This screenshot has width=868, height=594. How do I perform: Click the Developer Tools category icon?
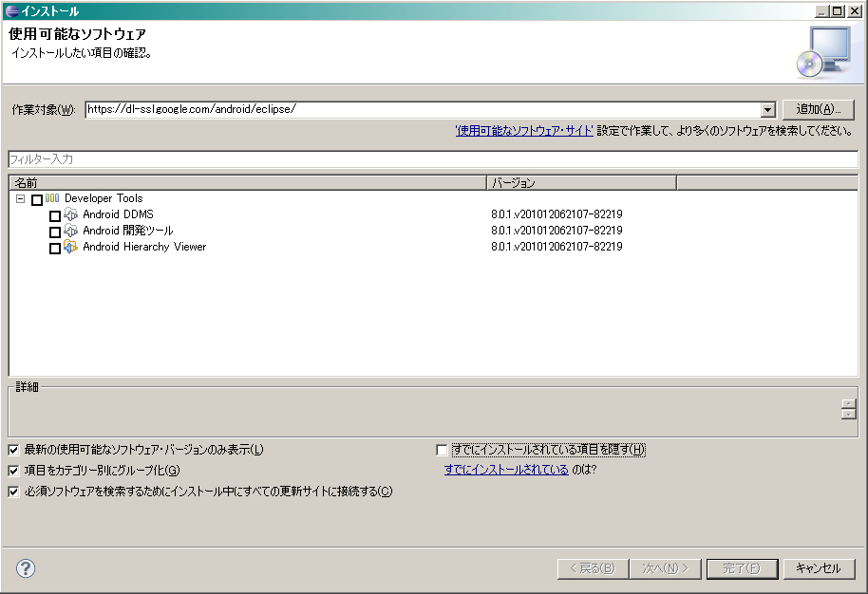tap(52, 199)
